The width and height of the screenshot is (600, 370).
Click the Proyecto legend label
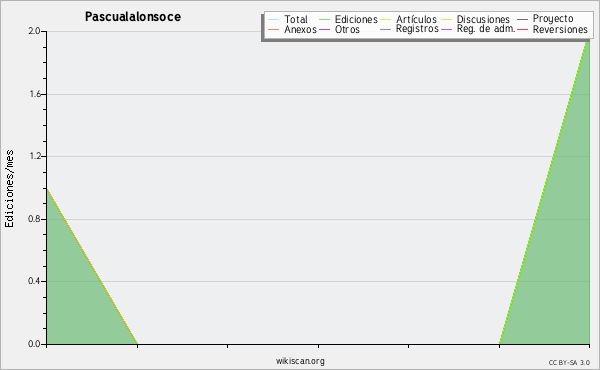553,19
